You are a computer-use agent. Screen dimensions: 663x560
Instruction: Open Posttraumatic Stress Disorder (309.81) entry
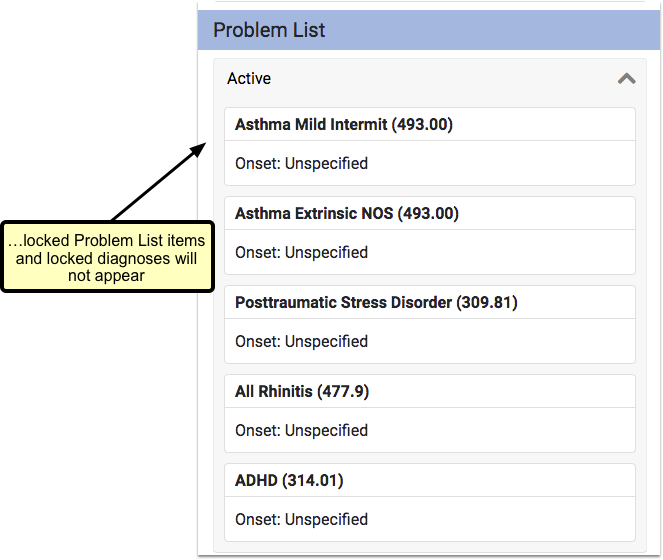coord(376,302)
